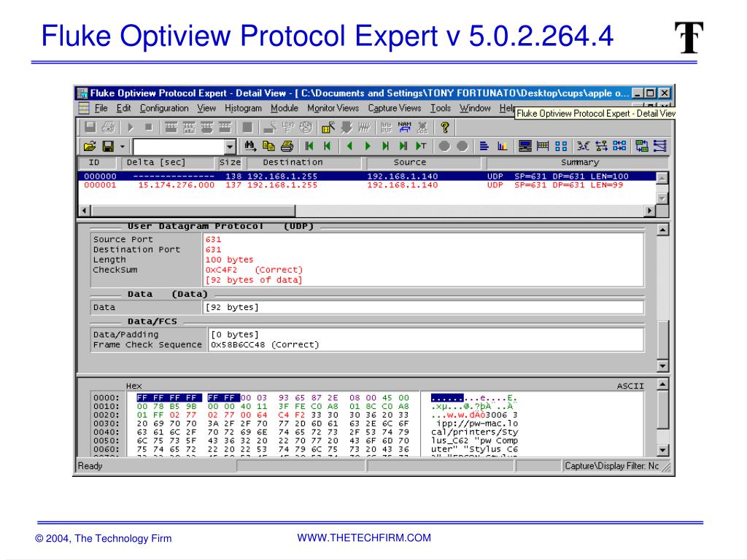Click the computer monitor station view icon
The image size is (747, 560).
point(525,146)
